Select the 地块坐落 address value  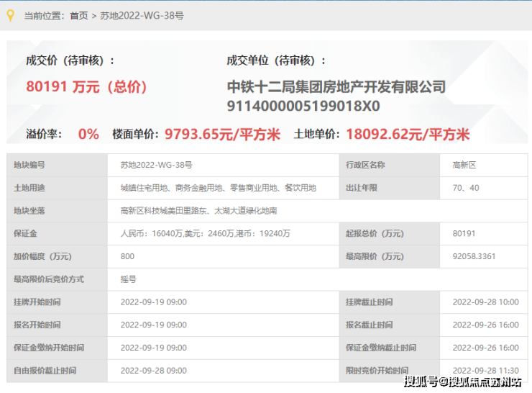point(198,211)
